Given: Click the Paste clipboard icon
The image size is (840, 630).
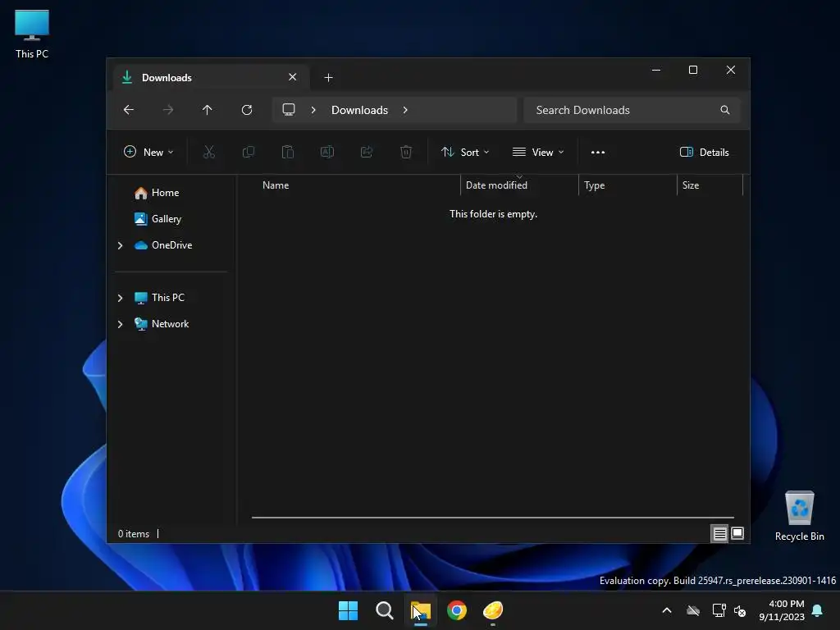Looking at the screenshot, I should coord(288,152).
